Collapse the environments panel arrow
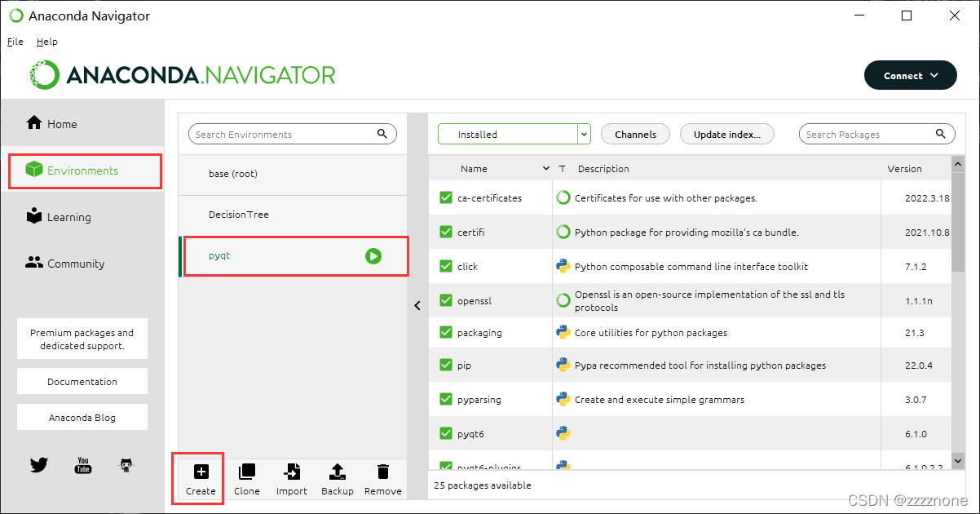This screenshot has width=980, height=514. 417,306
